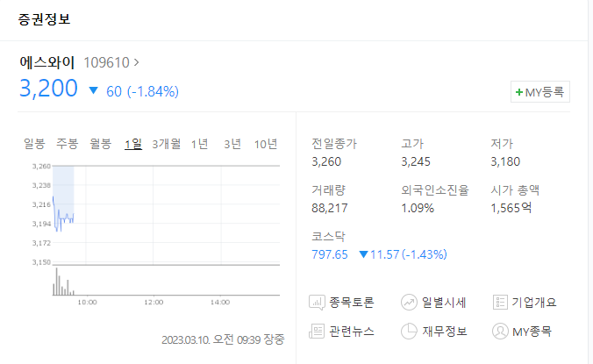Select the 3년 chart tab
The width and height of the screenshot is (593, 364).
coord(232,144)
